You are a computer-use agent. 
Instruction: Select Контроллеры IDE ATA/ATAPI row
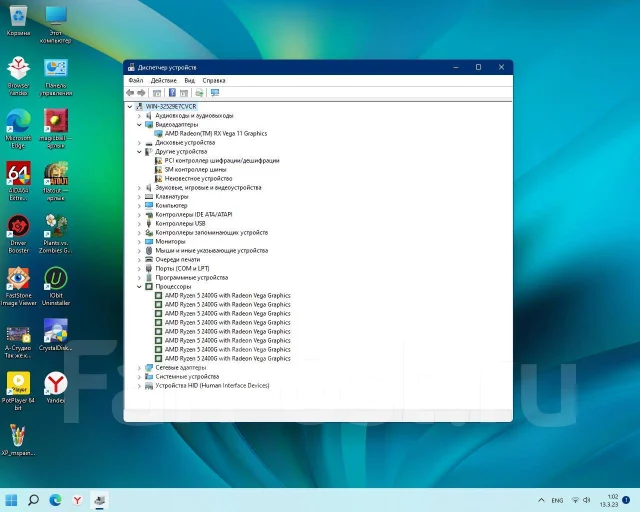click(193, 214)
